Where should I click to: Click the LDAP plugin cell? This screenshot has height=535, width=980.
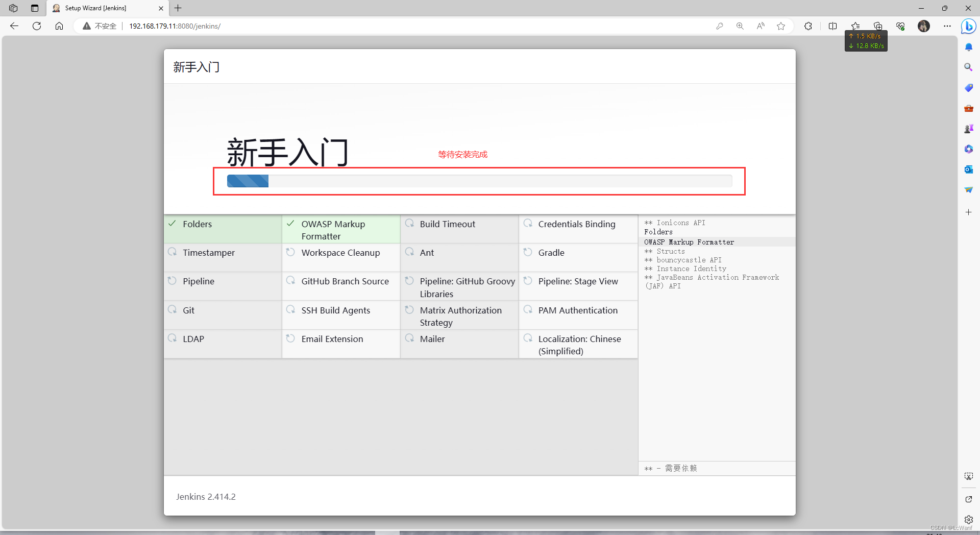(x=223, y=344)
